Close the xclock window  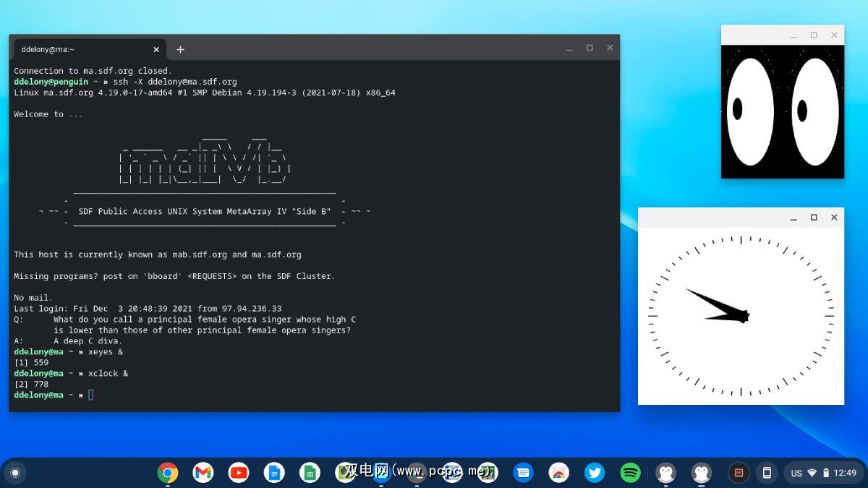[x=834, y=218]
